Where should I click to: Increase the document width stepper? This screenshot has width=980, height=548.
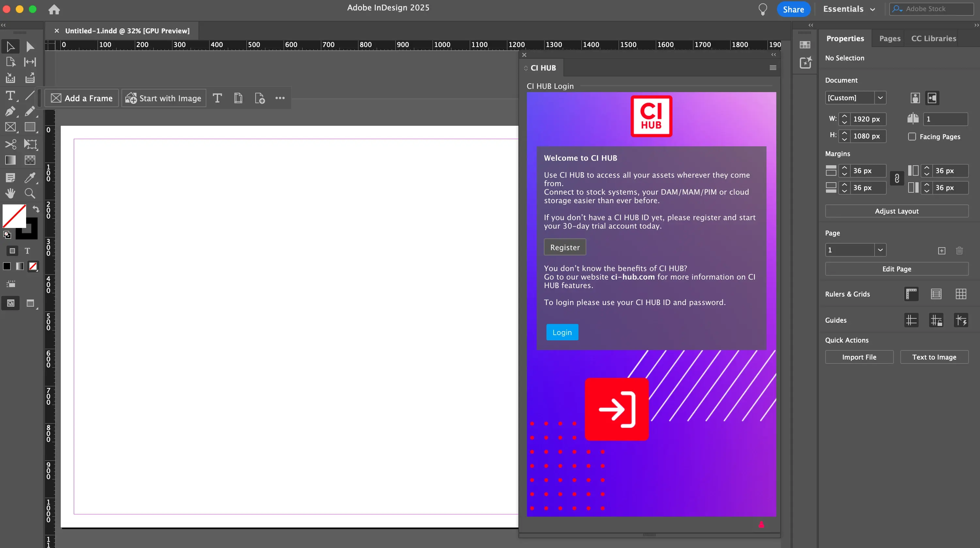tap(844, 116)
